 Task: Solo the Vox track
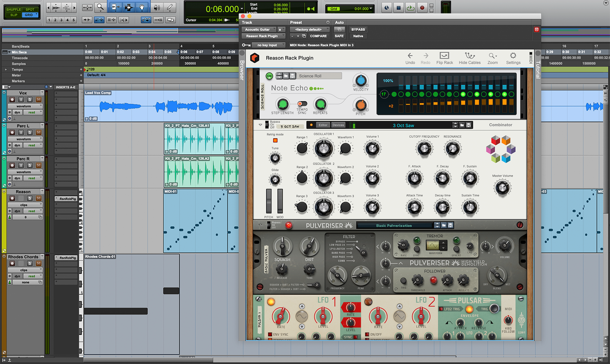coord(30,99)
